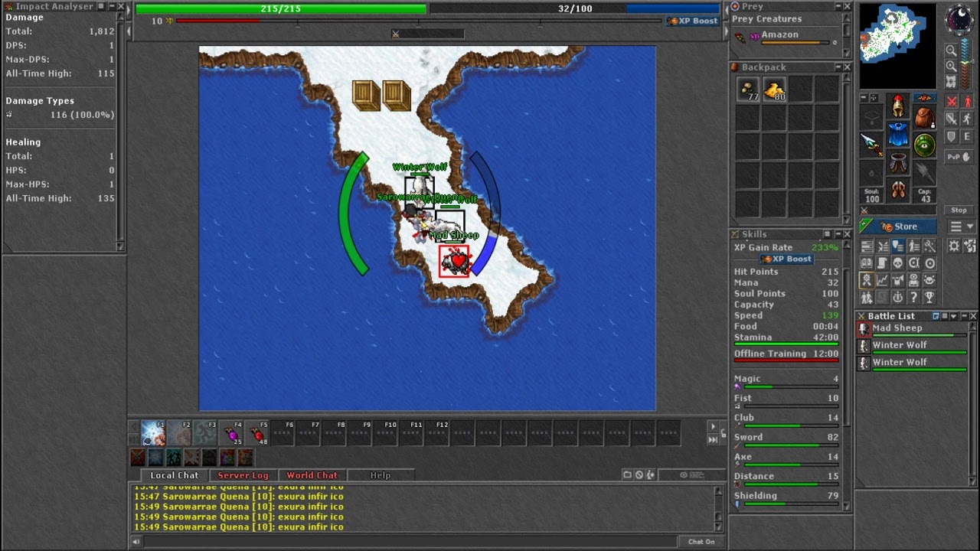The image size is (980, 551).
Task: Switch to the Local Chat tab
Action: coord(174,475)
